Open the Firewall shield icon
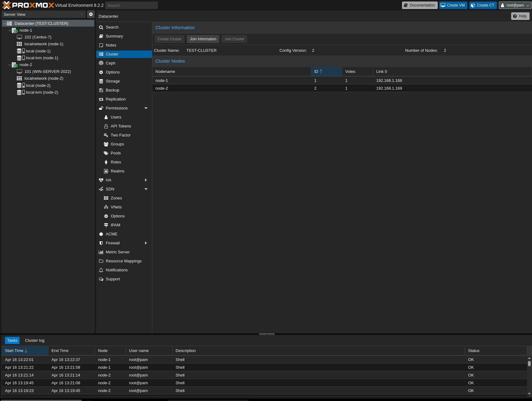Image resolution: width=532 pixels, height=401 pixels. tap(101, 243)
